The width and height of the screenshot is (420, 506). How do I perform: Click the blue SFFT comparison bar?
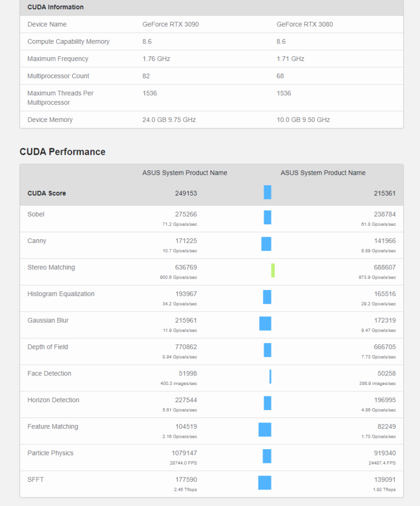point(265,483)
